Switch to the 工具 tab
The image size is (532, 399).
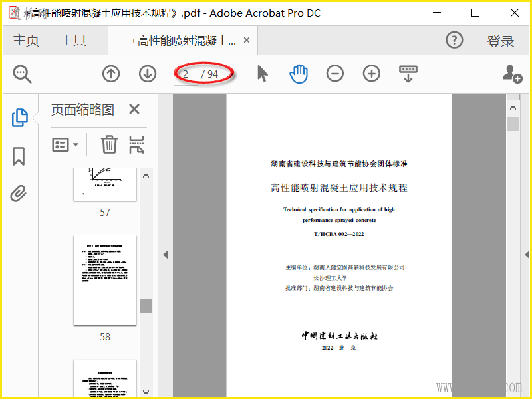click(73, 40)
